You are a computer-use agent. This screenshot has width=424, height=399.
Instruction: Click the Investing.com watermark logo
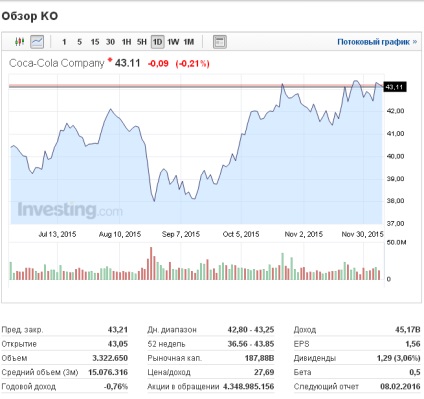pos(70,210)
